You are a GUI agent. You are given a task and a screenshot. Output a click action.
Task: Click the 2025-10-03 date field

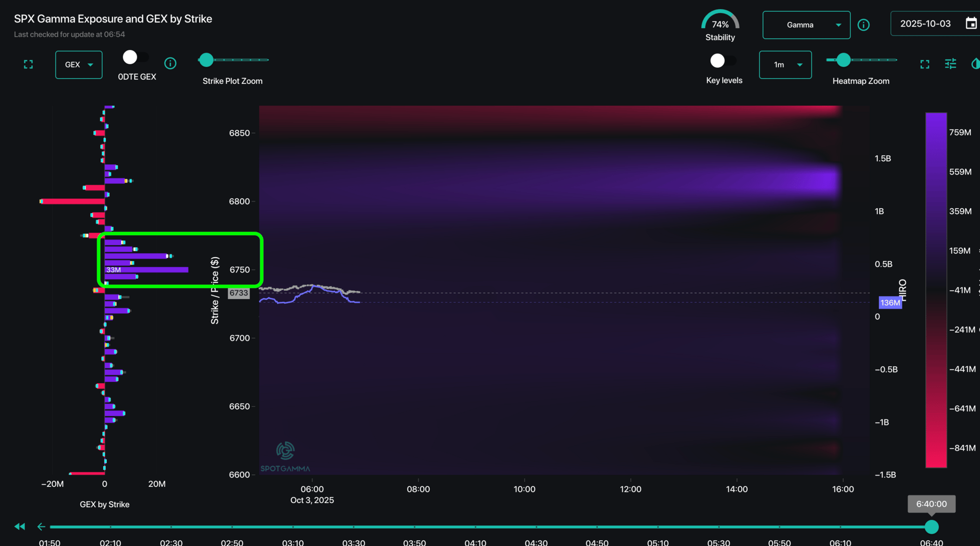(925, 24)
